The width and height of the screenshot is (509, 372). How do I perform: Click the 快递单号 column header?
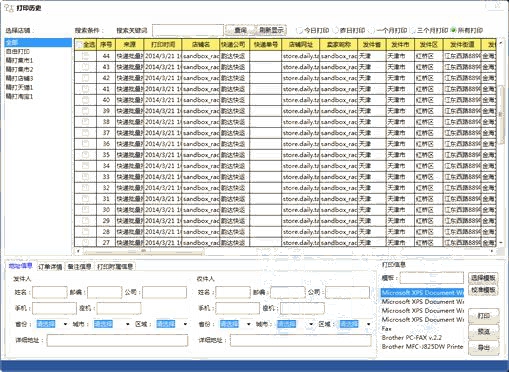[x=266, y=45]
